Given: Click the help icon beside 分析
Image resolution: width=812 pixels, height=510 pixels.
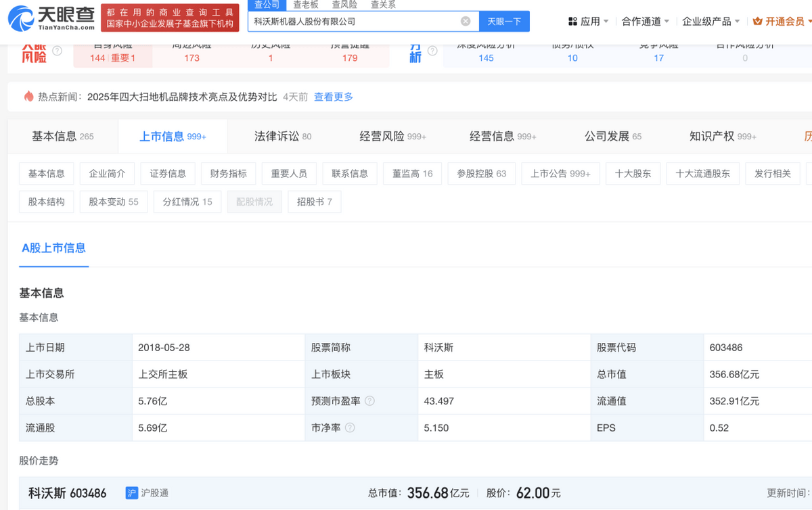Looking at the screenshot, I should 432,51.
